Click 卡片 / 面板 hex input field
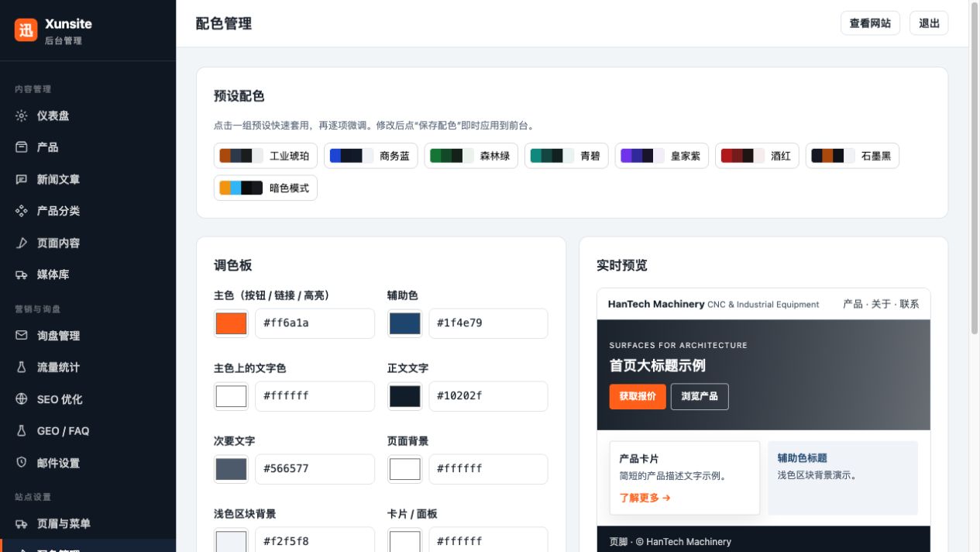The height and width of the screenshot is (552, 980). pyautogui.click(x=488, y=540)
